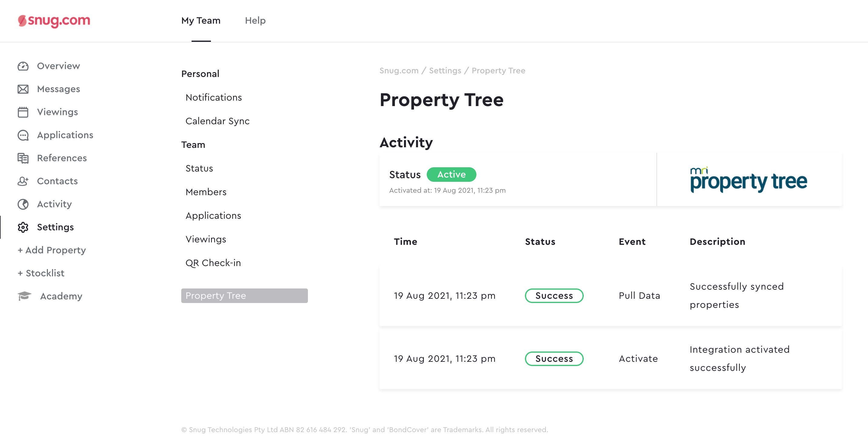Click the Settings gear icon
868x443 pixels.
[x=23, y=227]
